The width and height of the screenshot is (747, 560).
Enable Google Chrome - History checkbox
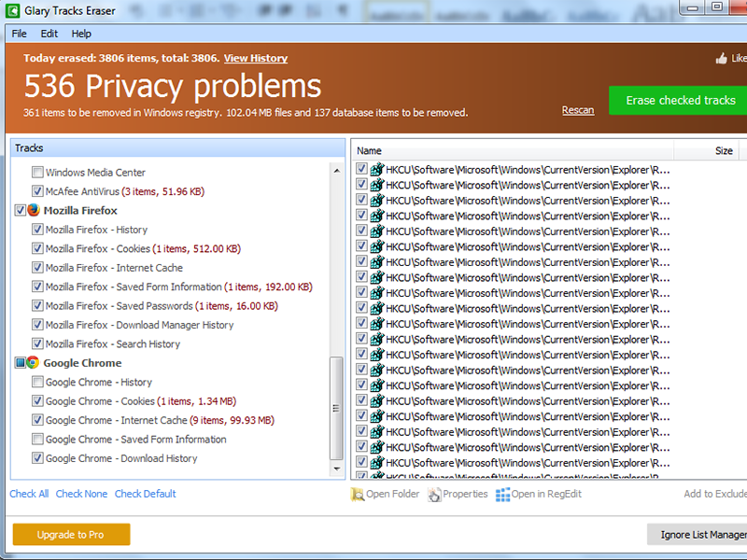pos(37,382)
